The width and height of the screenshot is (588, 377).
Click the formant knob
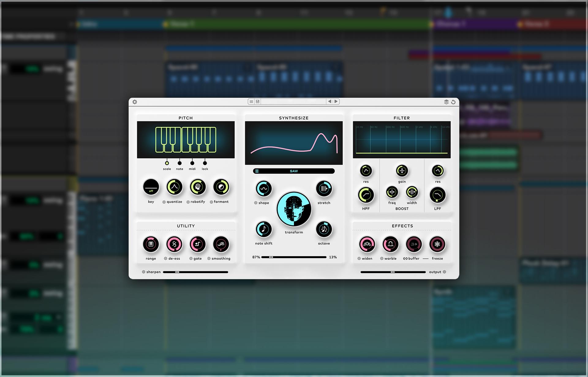tap(221, 187)
